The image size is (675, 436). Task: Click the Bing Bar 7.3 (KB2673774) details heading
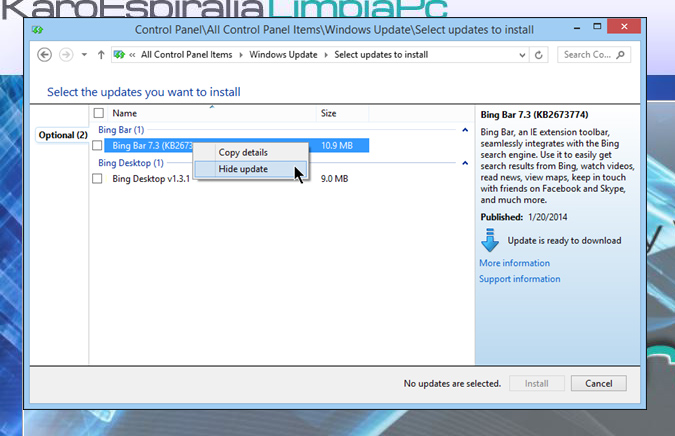534,114
